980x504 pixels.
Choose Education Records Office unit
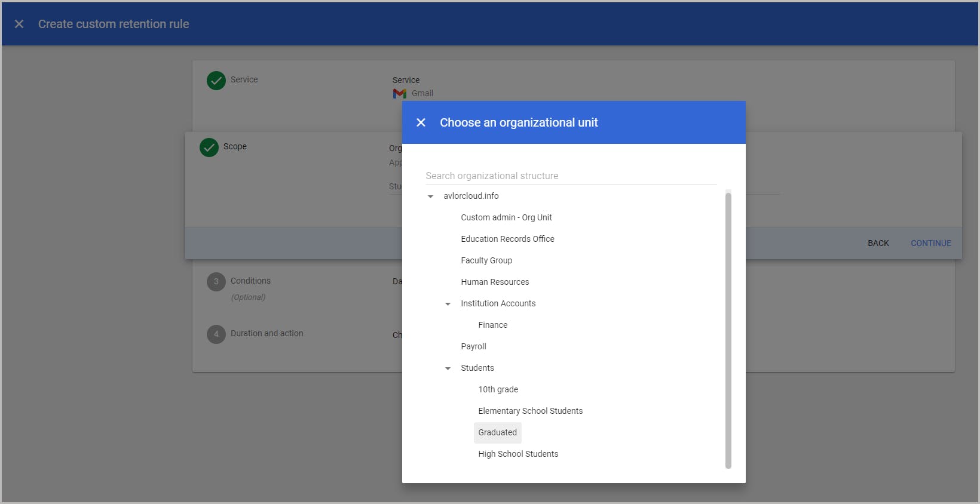[507, 239]
